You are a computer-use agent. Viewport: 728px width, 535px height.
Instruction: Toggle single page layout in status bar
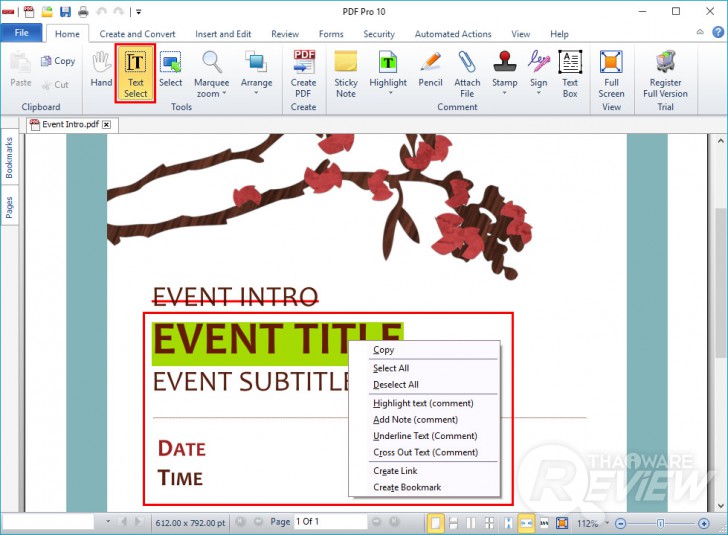tap(435, 523)
